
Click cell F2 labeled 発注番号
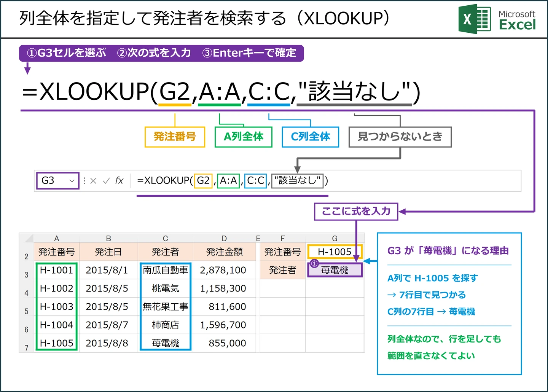pos(283,252)
